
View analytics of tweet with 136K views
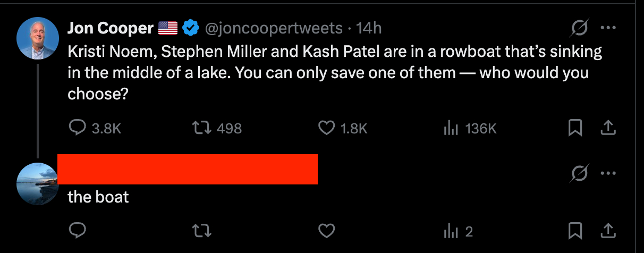(x=451, y=128)
